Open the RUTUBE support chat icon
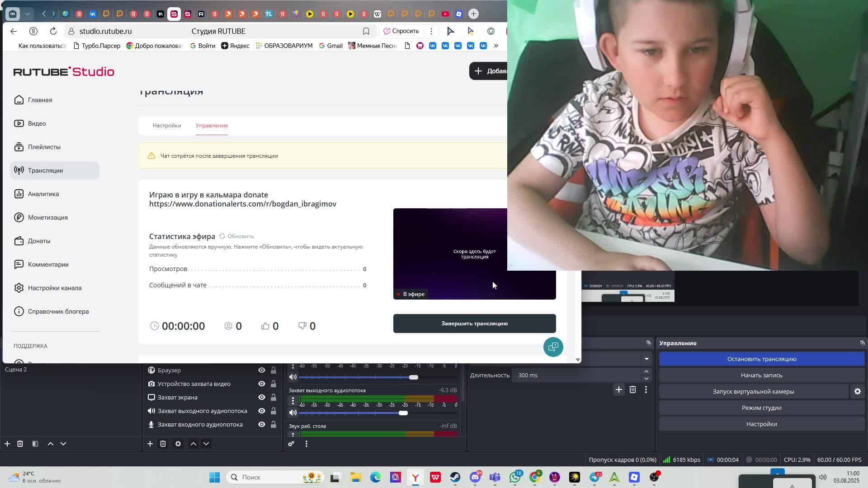Viewport: 868px width, 488px height. 553,347
